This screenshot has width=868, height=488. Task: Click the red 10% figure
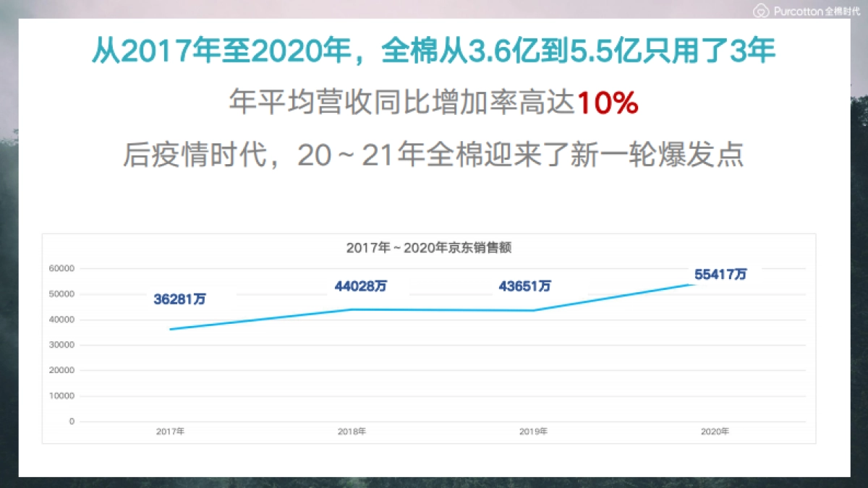click(607, 105)
